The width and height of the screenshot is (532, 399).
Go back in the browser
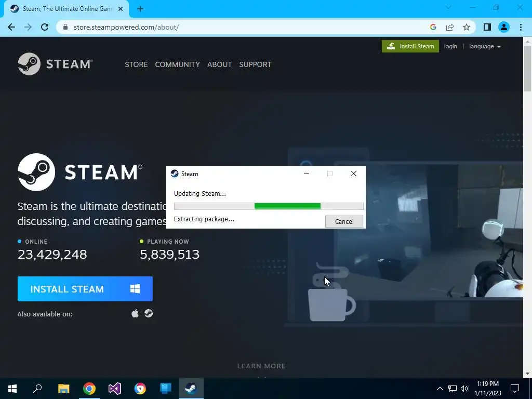coord(11,27)
